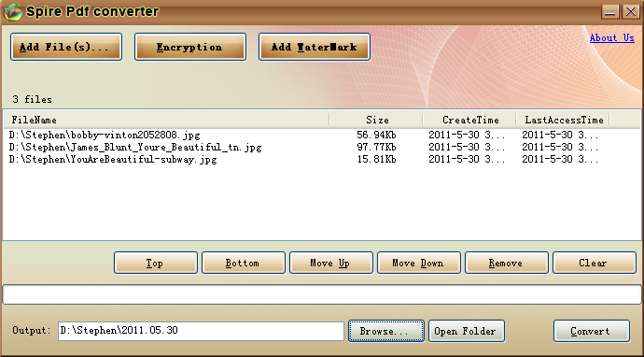This screenshot has width=644, height=357.
Task: Click Add WaterMark button
Action: coord(315,47)
